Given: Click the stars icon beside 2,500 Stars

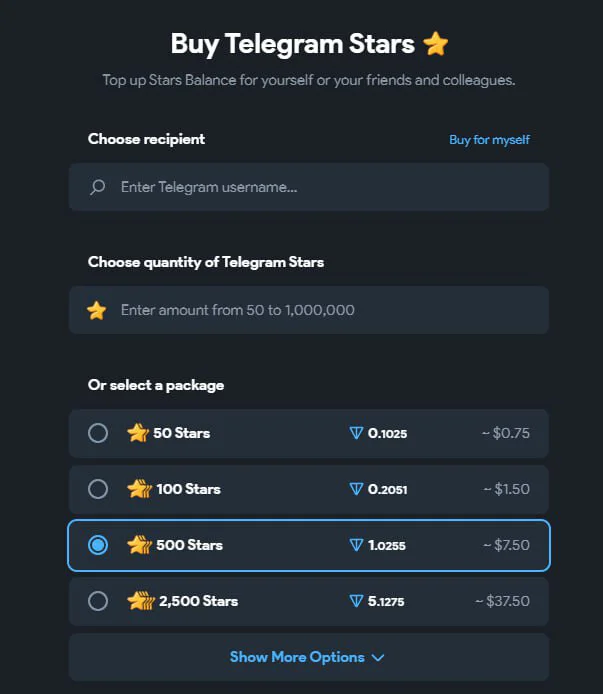Looking at the screenshot, I should (x=141, y=601).
